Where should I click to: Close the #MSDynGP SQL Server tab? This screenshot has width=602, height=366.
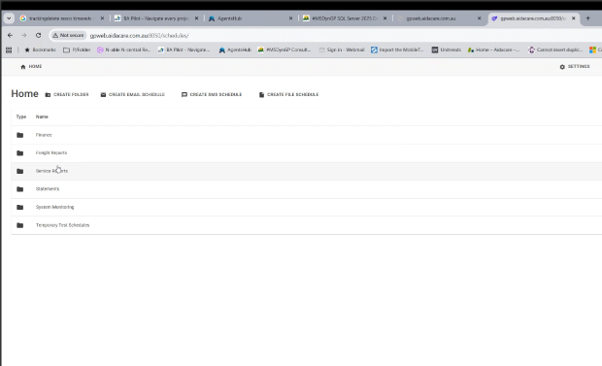(385, 18)
